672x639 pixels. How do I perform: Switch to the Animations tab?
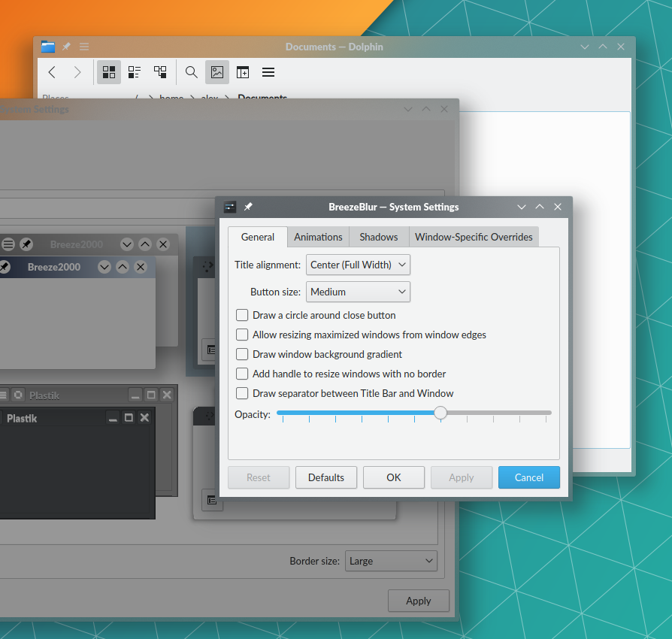click(318, 237)
